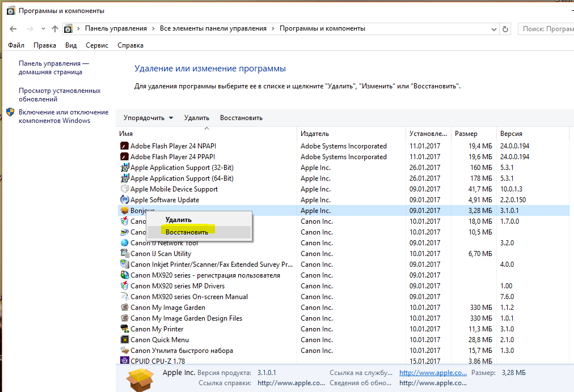574x392 pixels.
Task: Click the Adobe Flash Player 24 PPAPI icon
Action: 124,156
